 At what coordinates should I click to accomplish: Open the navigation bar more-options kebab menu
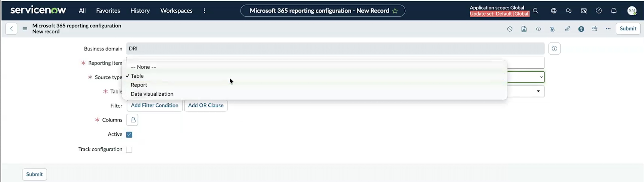pos(204,11)
